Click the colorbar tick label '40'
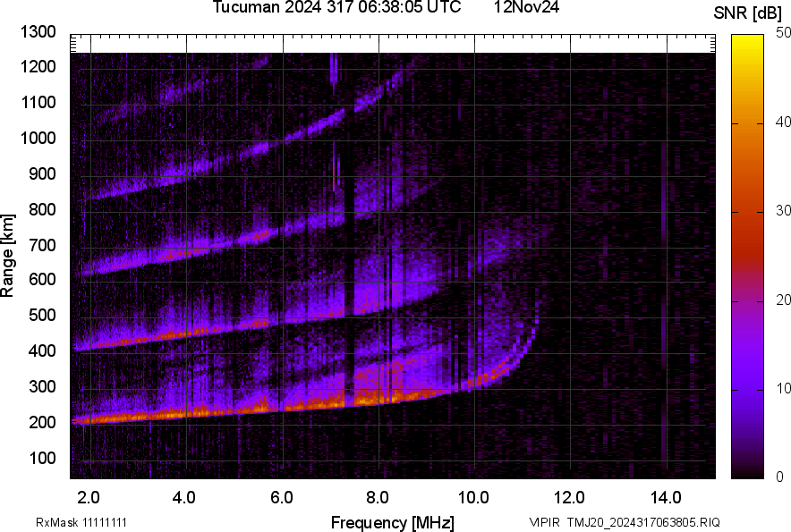This screenshot has width=791, height=532. point(782,122)
